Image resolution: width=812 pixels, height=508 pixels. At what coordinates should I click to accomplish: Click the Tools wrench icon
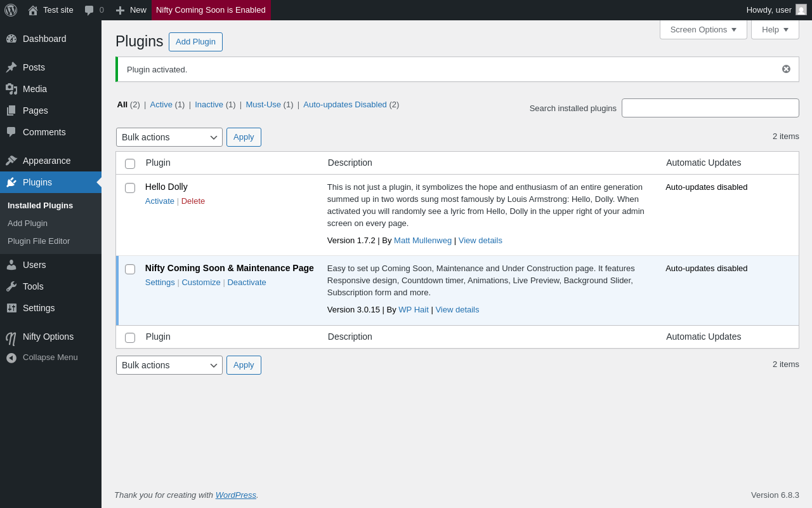pos(11,286)
